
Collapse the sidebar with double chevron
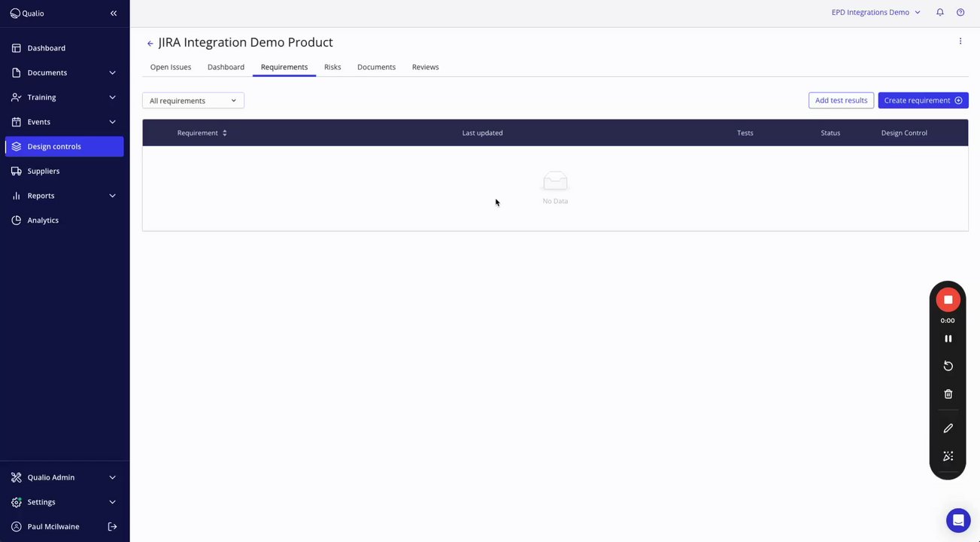(114, 13)
